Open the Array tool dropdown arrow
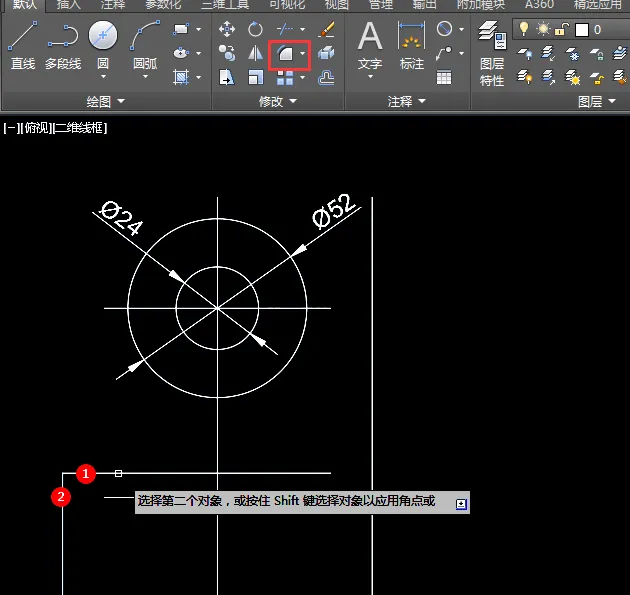Screen dimensions: 630x595 coord(302,78)
